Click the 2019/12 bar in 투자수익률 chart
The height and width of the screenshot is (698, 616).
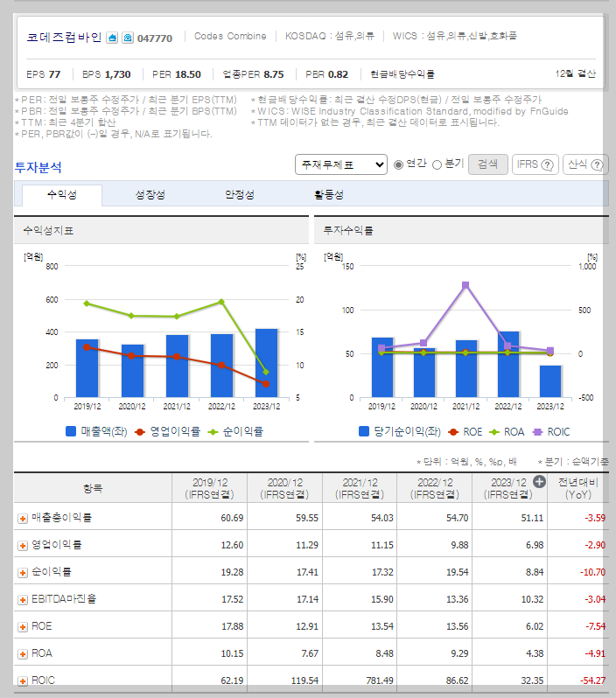pyautogui.click(x=382, y=367)
